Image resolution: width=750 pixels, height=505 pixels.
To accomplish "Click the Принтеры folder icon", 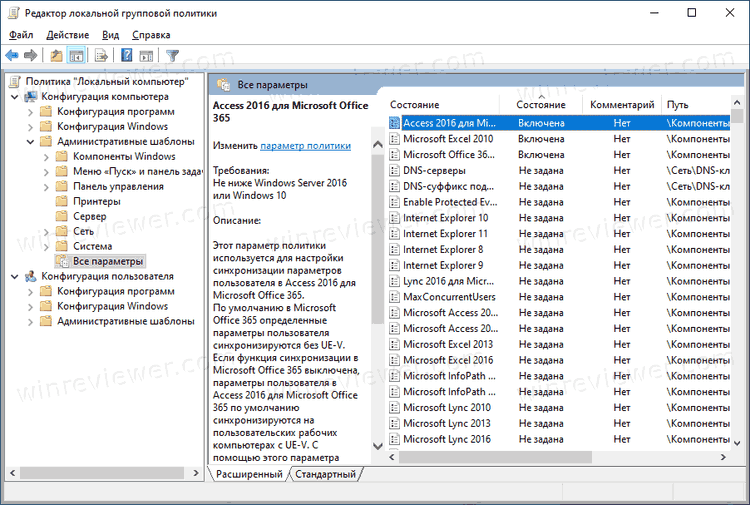I will click(x=62, y=201).
